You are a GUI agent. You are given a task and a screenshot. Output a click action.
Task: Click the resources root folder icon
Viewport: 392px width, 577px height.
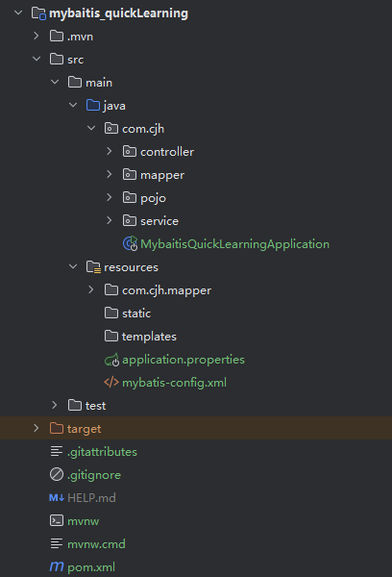point(93,267)
